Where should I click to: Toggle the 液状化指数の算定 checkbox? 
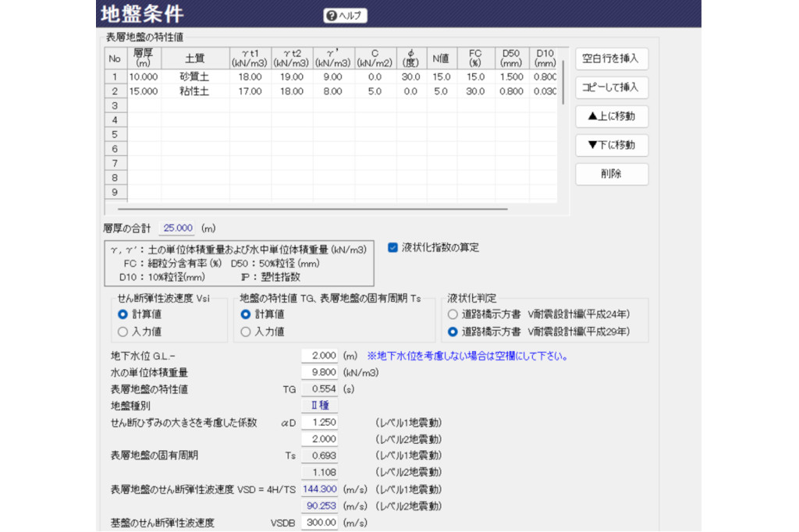(x=392, y=247)
